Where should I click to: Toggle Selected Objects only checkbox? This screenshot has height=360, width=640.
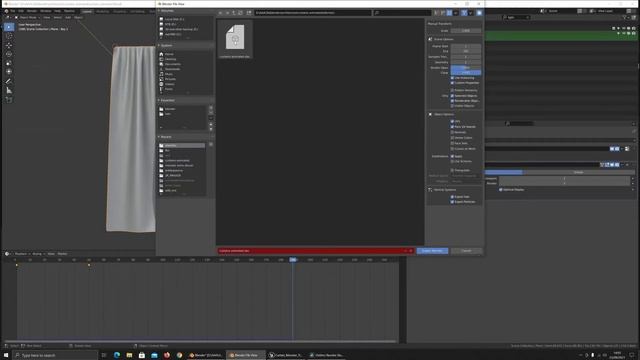click(x=452, y=96)
